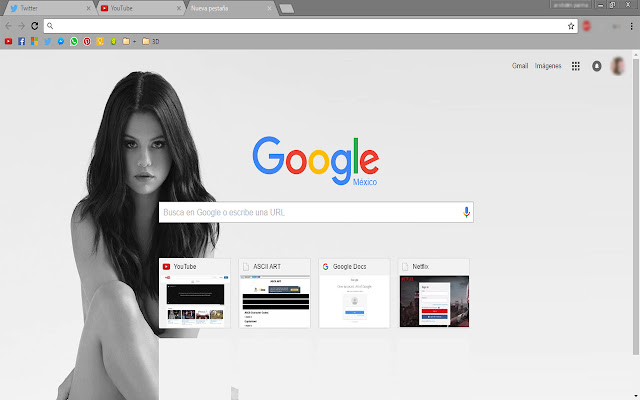Open the Microsoft four-color bookmark icon
The height and width of the screenshot is (400, 640).
tap(35, 41)
